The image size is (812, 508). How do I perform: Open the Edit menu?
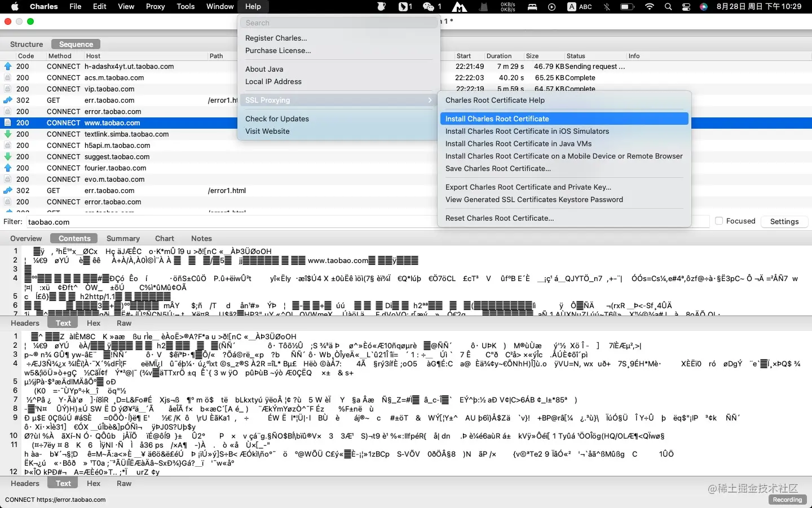point(100,7)
